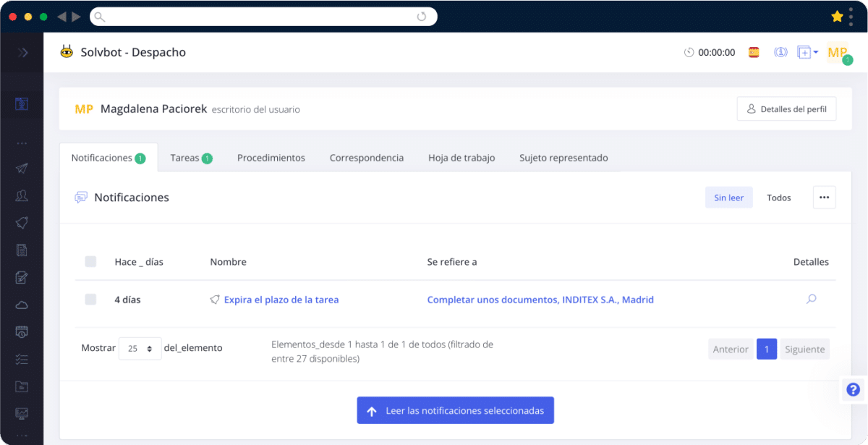Image resolution: width=868 pixels, height=445 pixels.
Task: Click the Leer las notificaciones seleccionadas button
Action: pyautogui.click(x=455, y=410)
